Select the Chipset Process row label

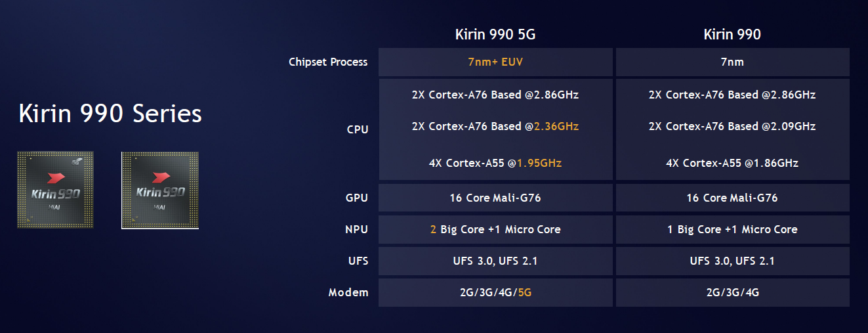(328, 62)
